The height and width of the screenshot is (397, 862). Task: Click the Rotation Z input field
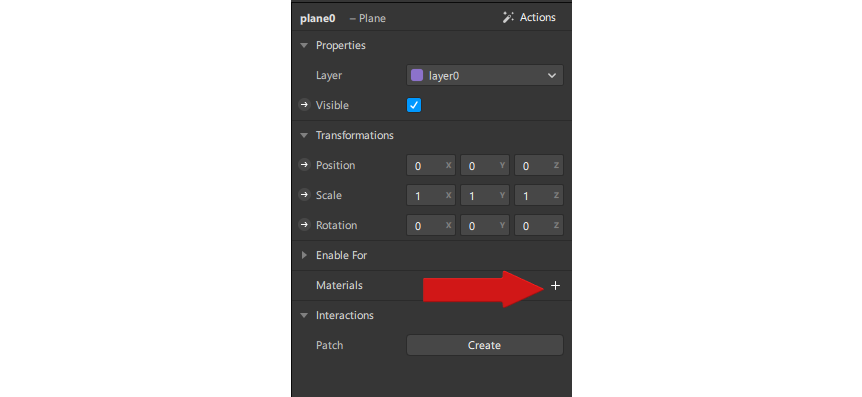point(539,225)
